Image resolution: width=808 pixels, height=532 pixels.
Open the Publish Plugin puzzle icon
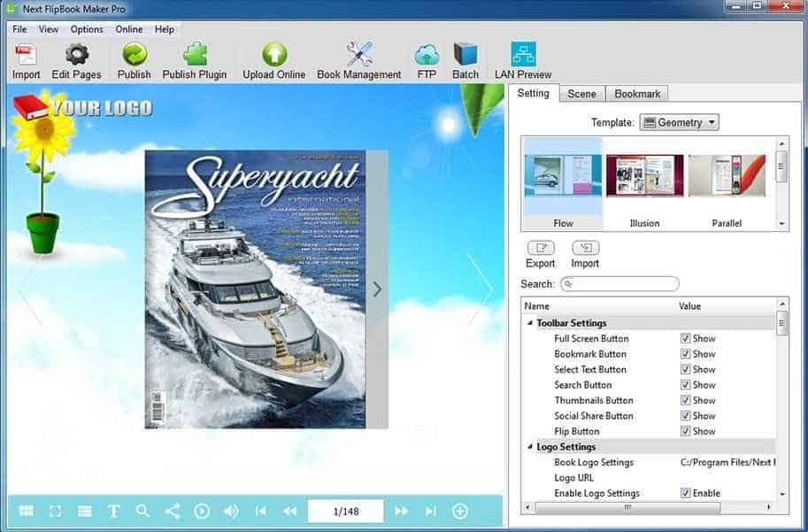tap(196, 54)
